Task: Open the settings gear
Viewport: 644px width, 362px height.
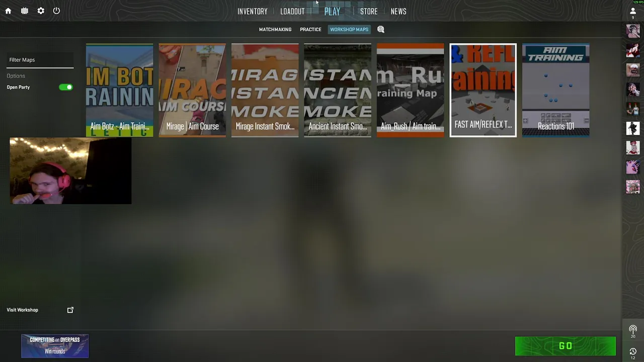Action: pyautogui.click(x=41, y=11)
